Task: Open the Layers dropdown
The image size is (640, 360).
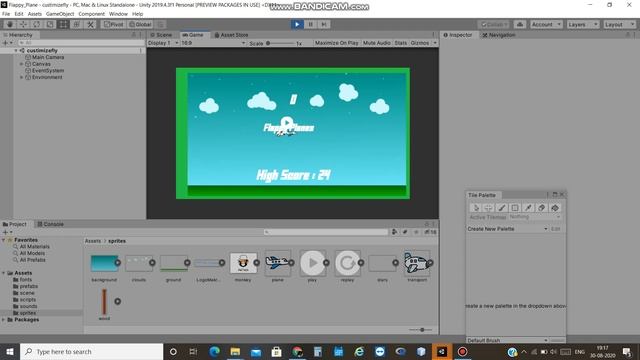Action: [x=582, y=24]
